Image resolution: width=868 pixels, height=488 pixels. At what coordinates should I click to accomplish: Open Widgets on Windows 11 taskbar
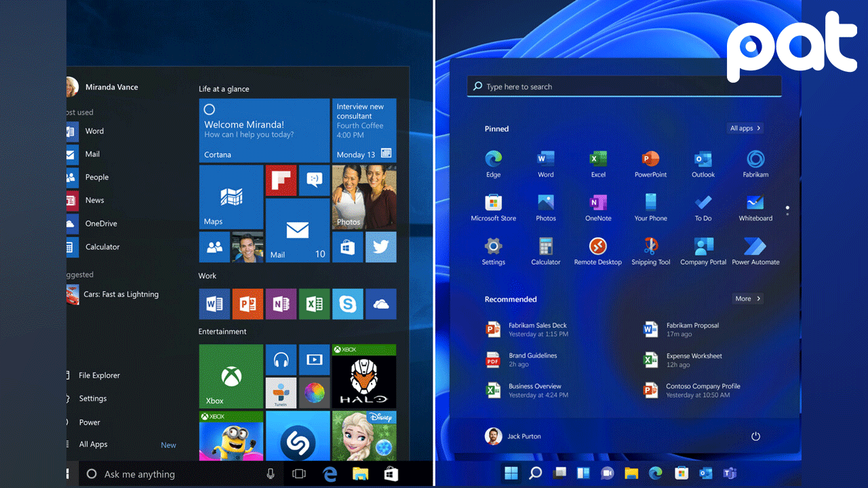click(x=583, y=472)
